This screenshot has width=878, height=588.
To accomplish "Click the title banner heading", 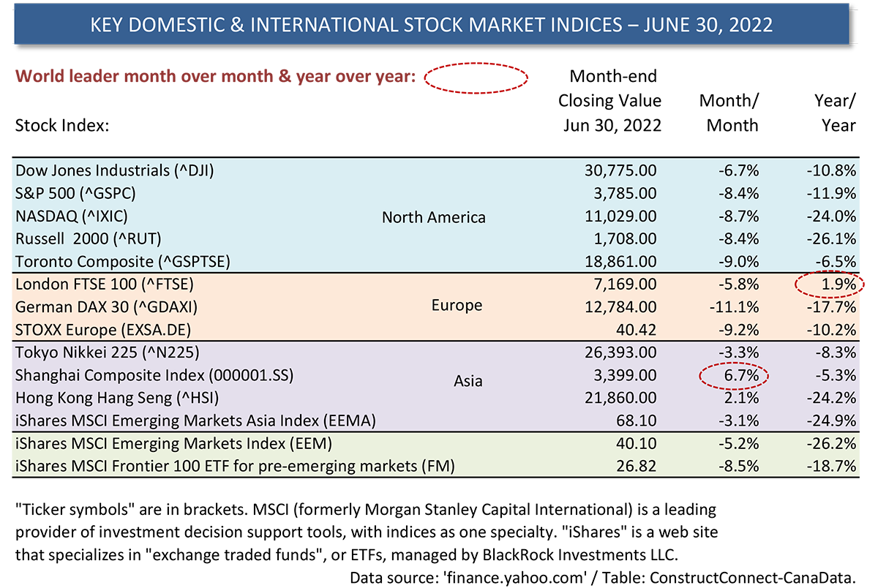I will click(431, 25).
